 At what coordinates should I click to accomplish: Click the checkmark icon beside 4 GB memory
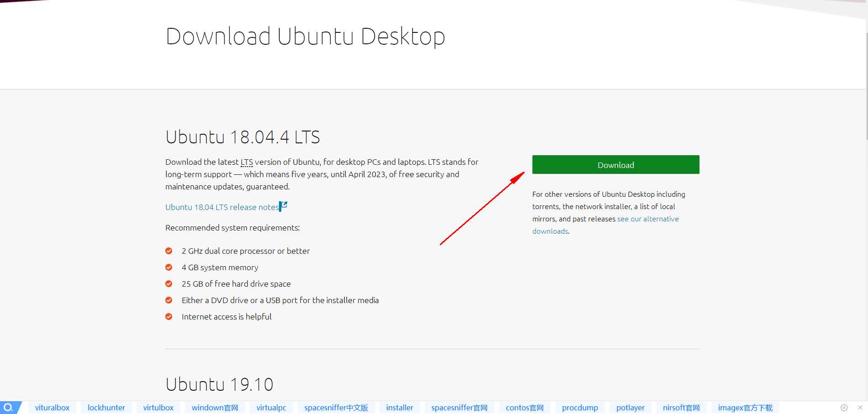pos(169,267)
